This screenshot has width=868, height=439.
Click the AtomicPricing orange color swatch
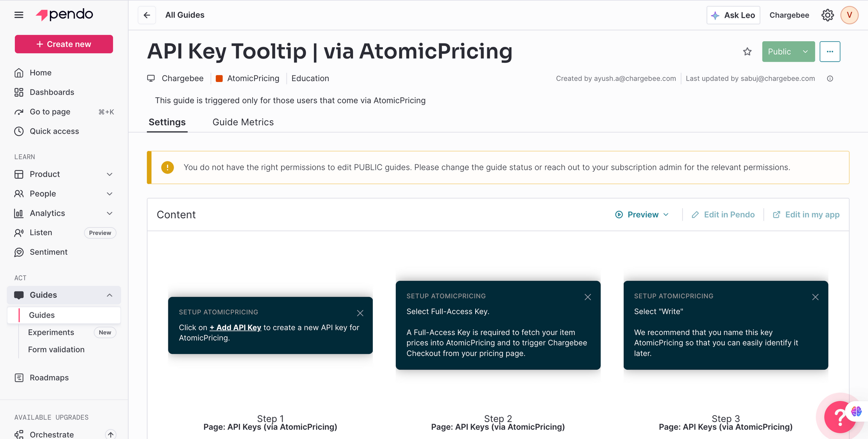point(219,79)
